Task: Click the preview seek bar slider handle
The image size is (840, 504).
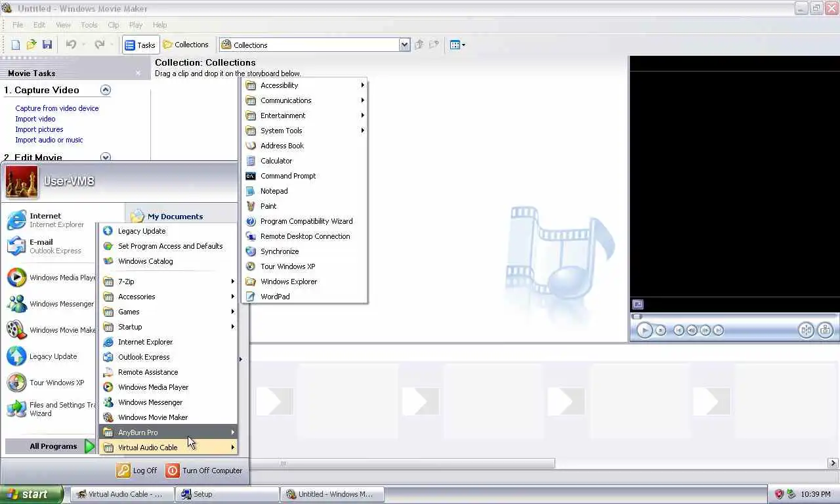Action: click(x=637, y=316)
